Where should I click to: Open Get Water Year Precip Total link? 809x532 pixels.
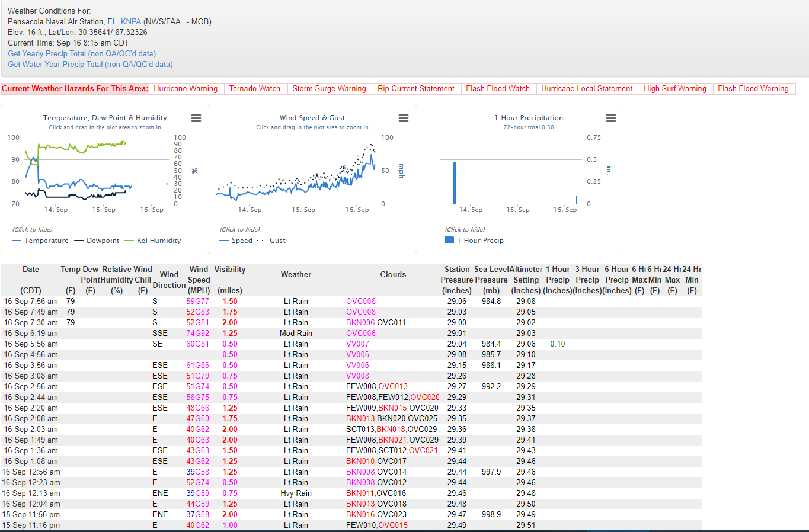click(x=90, y=64)
